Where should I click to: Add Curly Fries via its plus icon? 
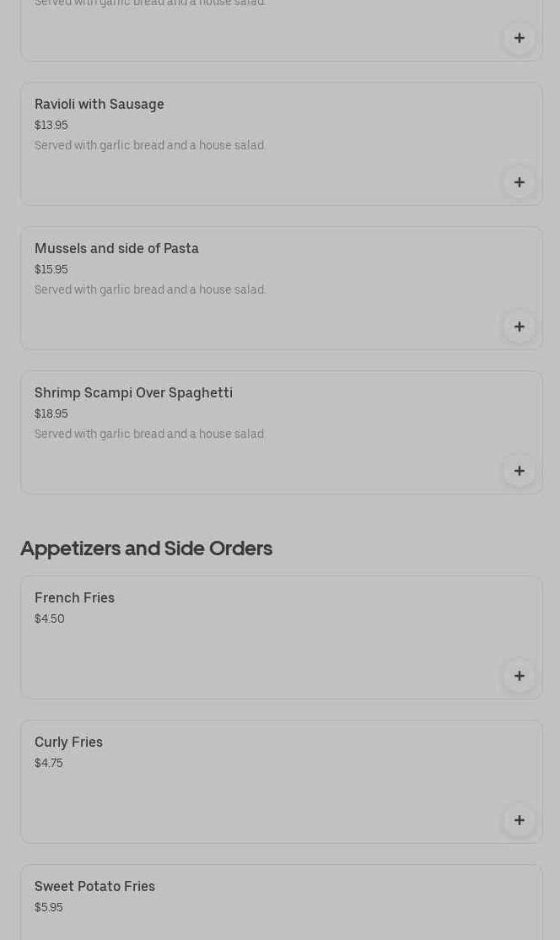tap(520, 820)
